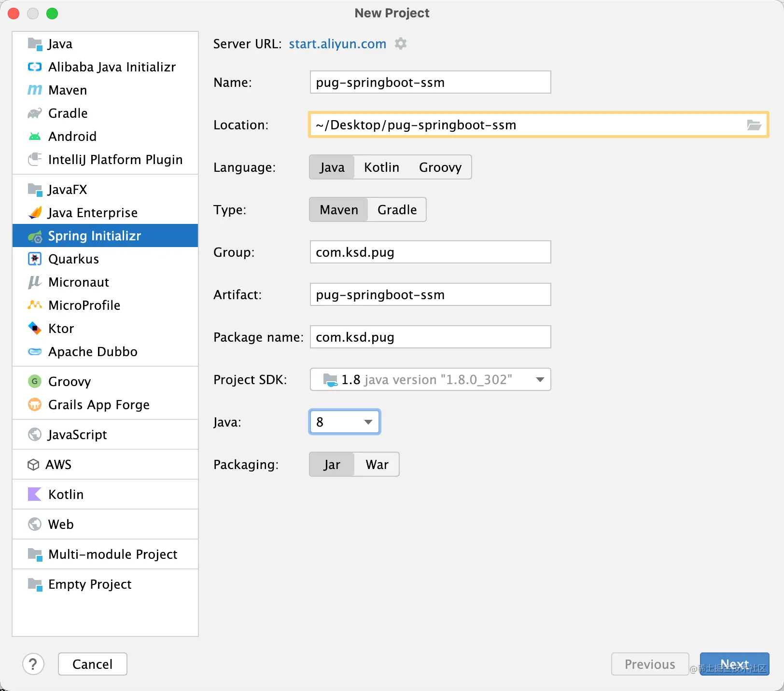Image resolution: width=784 pixels, height=691 pixels.
Task: Click the 'Empty Project' list label
Action: 90,584
